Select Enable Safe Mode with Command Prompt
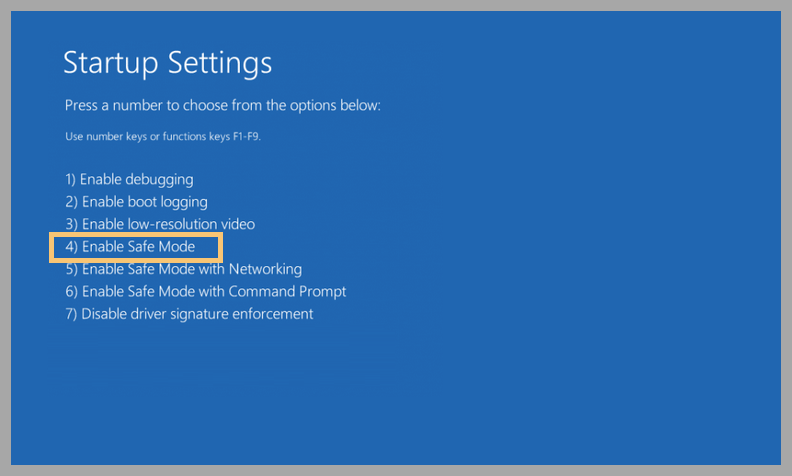 click(x=206, y=291)
